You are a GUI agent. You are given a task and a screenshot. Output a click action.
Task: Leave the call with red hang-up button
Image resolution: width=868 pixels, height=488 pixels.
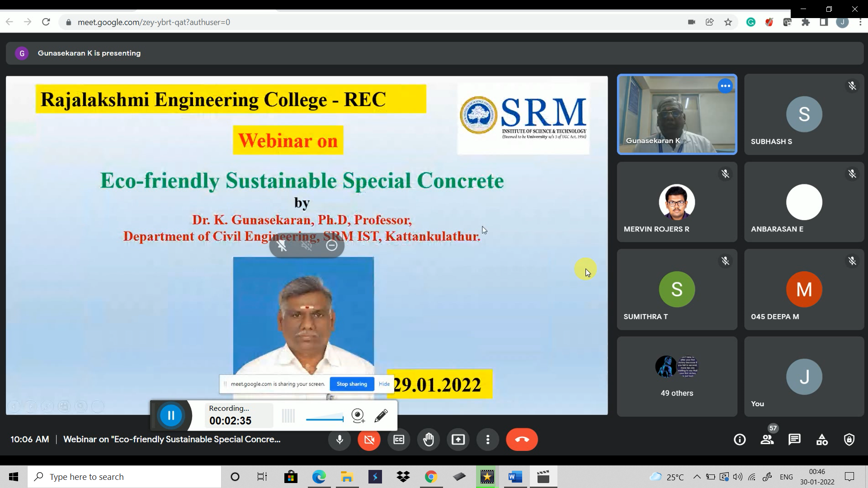(x=522, y=440)
